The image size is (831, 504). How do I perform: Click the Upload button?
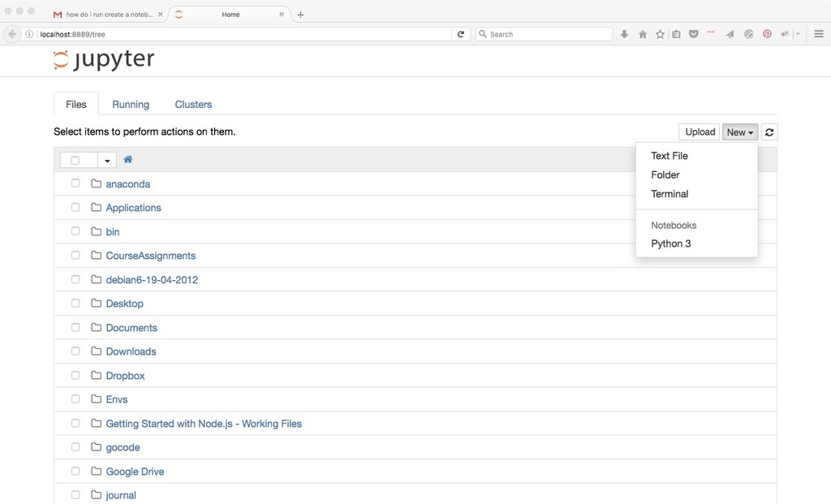tap(700, 132)
